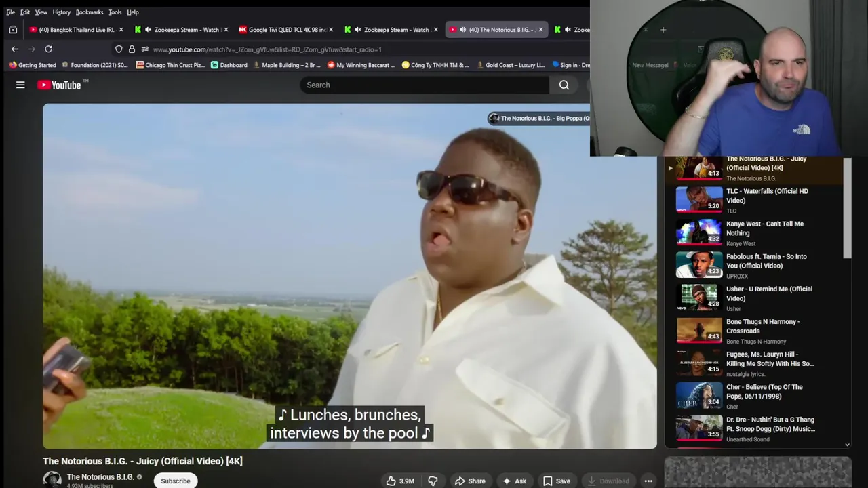
Task: Open the Help menu
Action: click(133, 12)
